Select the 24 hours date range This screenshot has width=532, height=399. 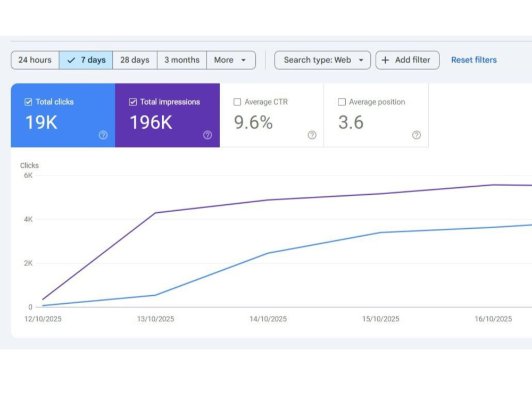point(35,60)
